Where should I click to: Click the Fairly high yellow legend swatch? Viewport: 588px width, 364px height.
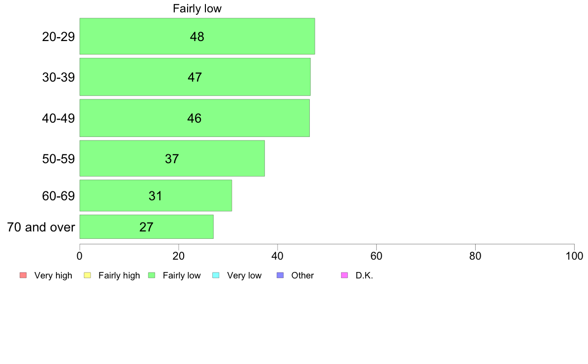coord(88,275)
